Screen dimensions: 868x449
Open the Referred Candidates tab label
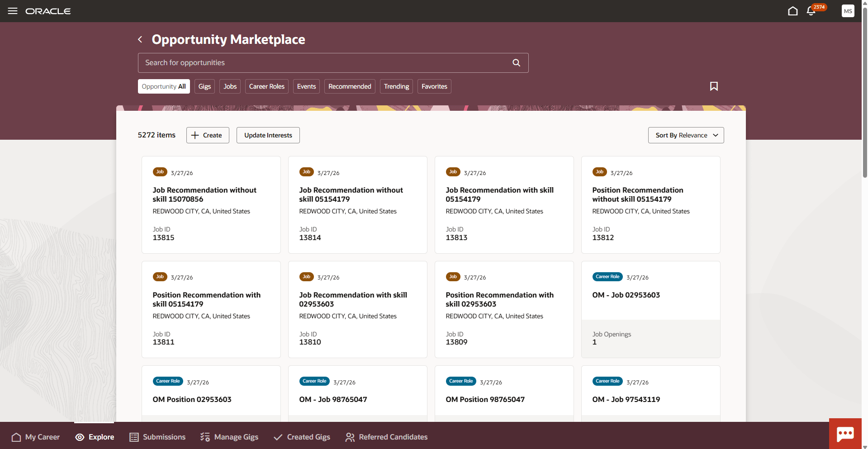coord(393,437)
